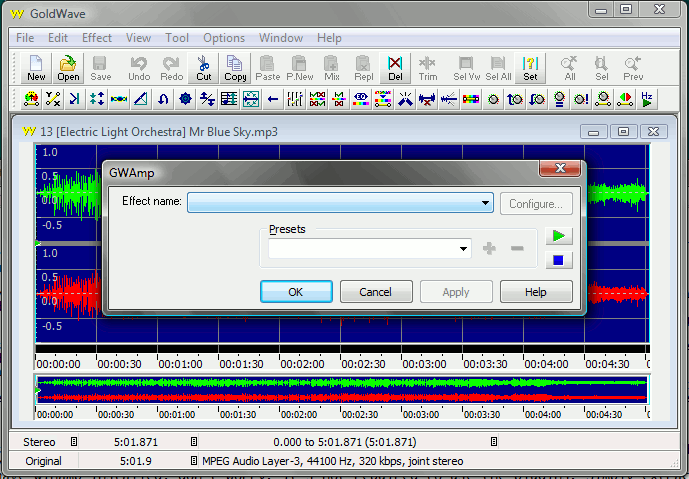This screenshot has height=479, width=689.
Task: Open the Doppler gauge effect icon
Action: coord(31,99)
